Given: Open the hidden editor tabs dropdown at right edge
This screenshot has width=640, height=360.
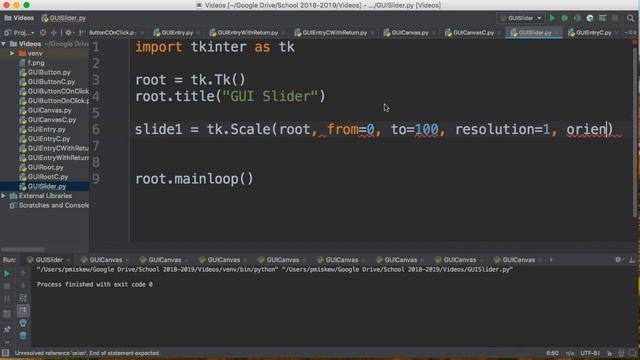Looking at the screenshot, I should pyautogui.click(x=631, y=33).
